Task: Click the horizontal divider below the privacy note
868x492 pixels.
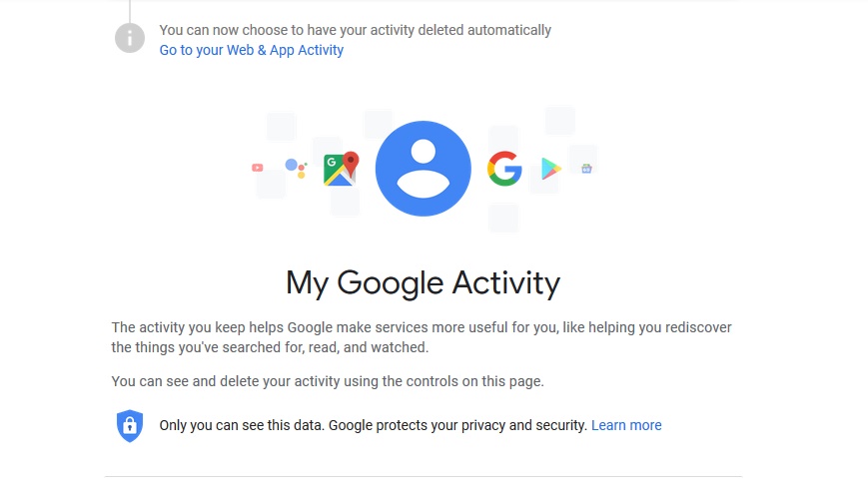Action: [423, 476]
